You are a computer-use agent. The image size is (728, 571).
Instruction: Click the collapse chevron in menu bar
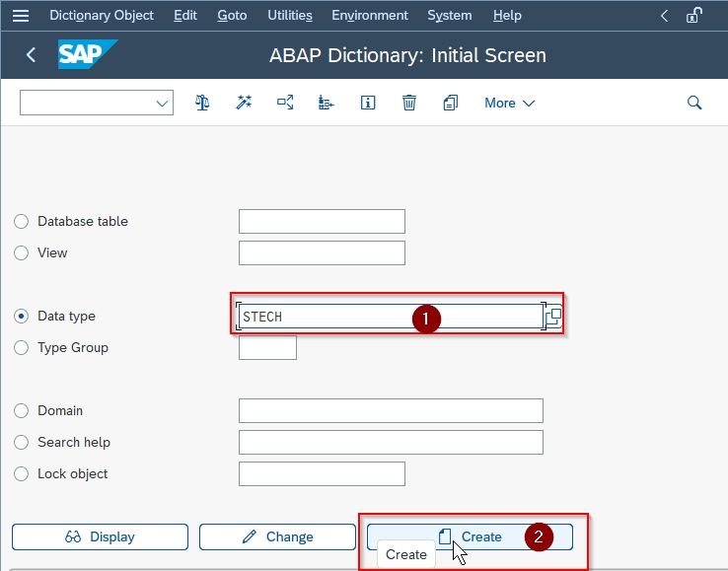(x=665, y=16)
